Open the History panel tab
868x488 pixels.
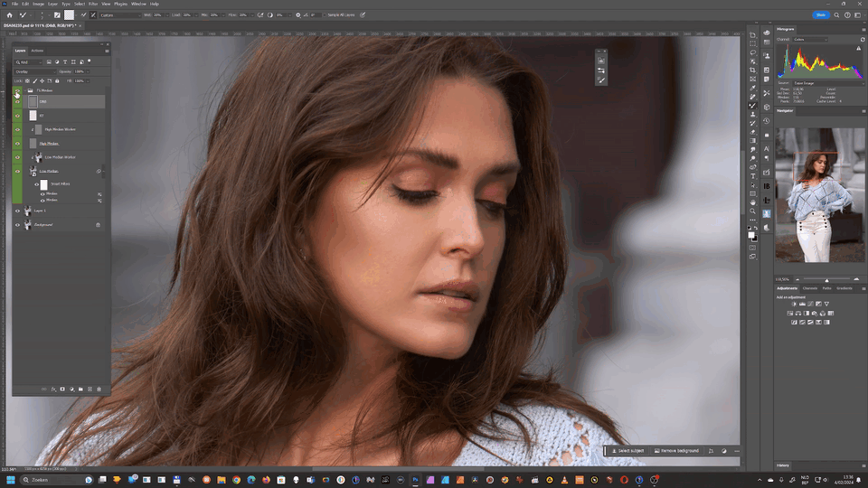783,465
